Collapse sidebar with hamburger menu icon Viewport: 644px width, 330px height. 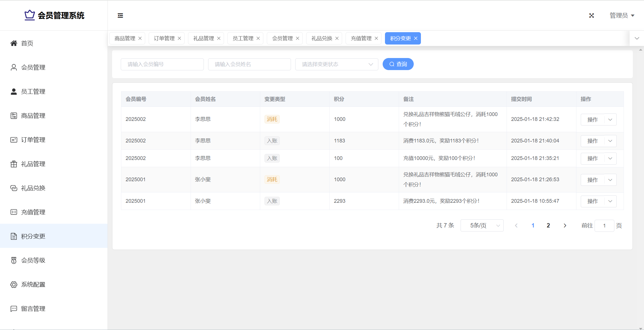point(120,16)
